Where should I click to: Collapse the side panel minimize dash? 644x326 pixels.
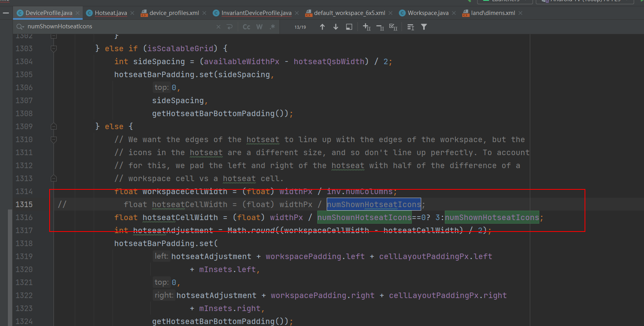click(6, 13)
